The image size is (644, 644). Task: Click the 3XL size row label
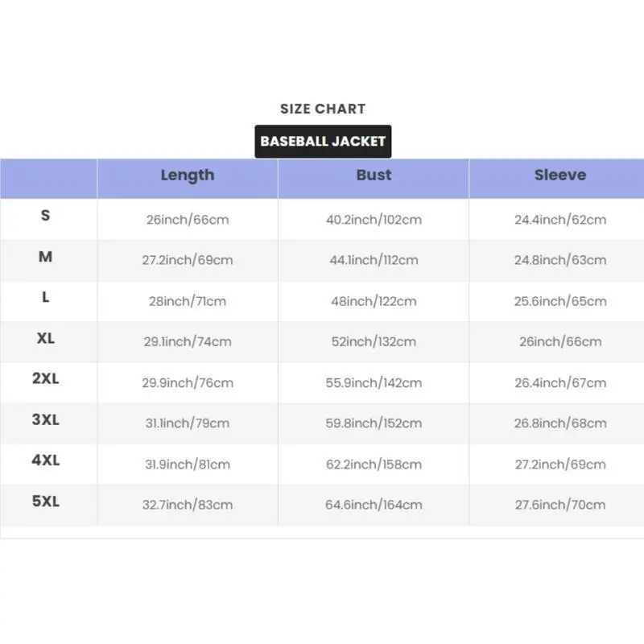[x=46, y=419]
